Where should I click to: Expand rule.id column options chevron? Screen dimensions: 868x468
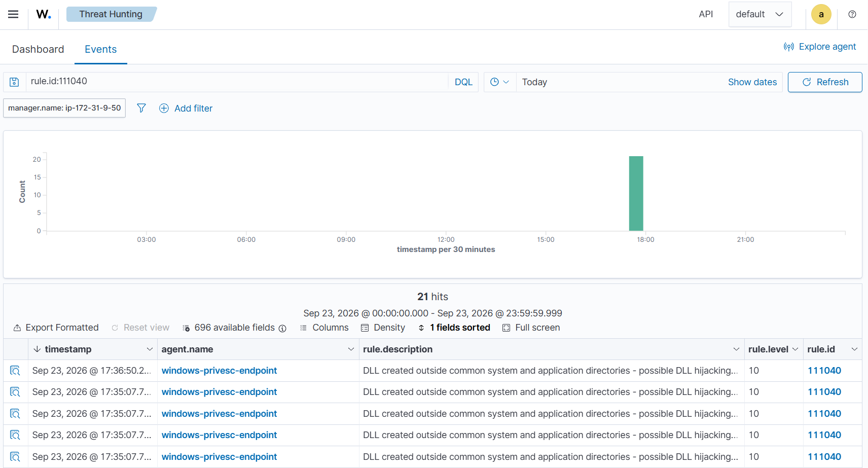tap(854, 349)
